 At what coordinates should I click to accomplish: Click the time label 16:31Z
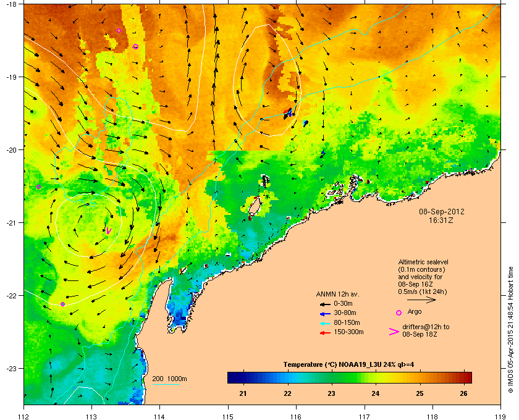(441, 220)
